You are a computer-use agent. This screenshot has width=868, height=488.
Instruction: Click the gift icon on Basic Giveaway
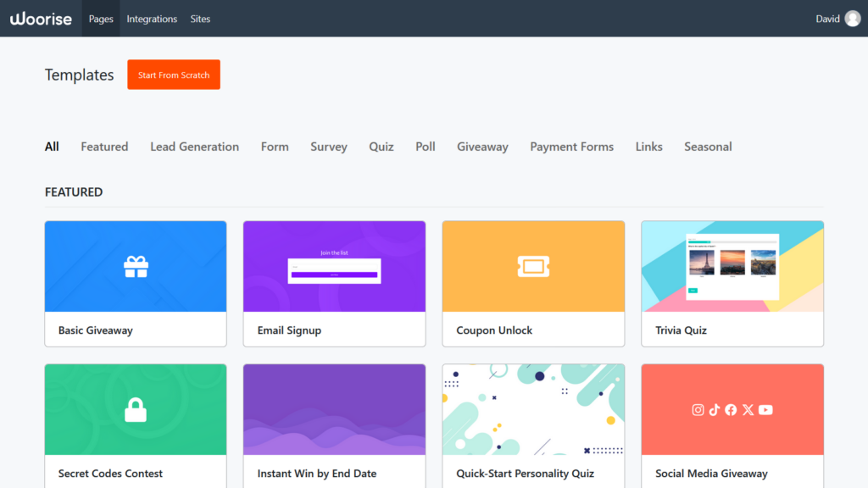(135, 265)
